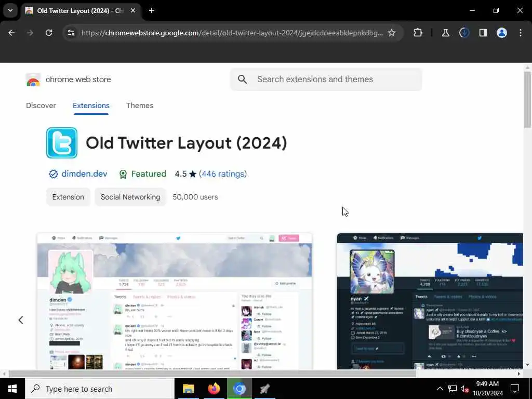
Task: Open the light theme profile screenshot
Action: pyautogui.click(x=175, y=301)
